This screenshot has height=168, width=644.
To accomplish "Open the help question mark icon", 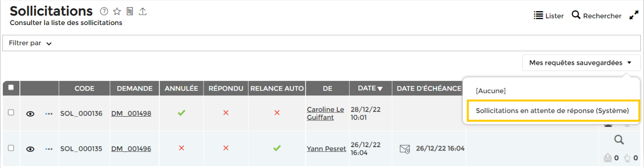I will [104, 12].
